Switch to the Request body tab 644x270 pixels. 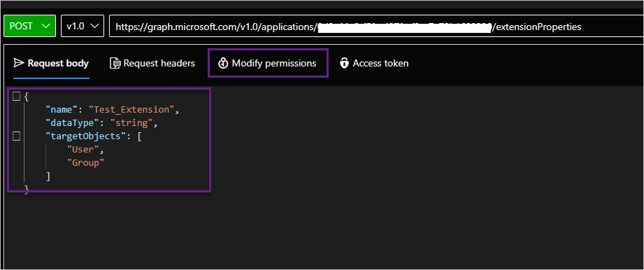coord(51,63)
